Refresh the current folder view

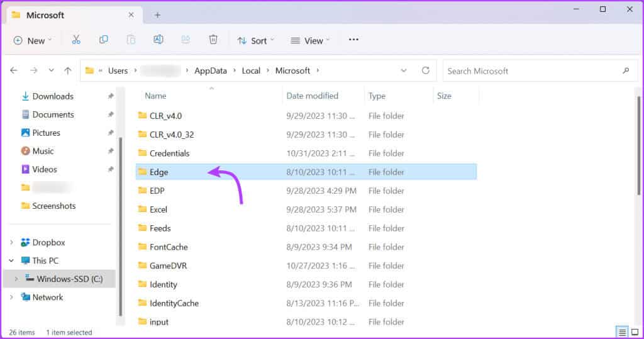pos(426,70)
